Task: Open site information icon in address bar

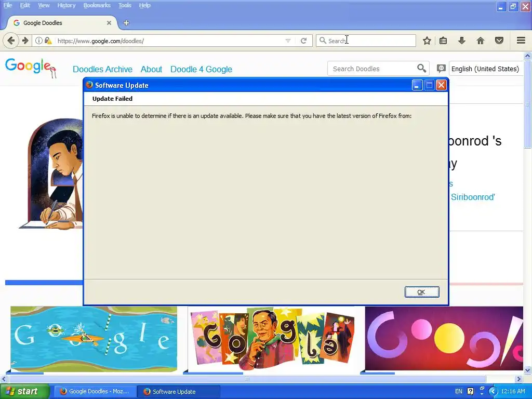Action: pyautogui.click(x=39, y=41)
